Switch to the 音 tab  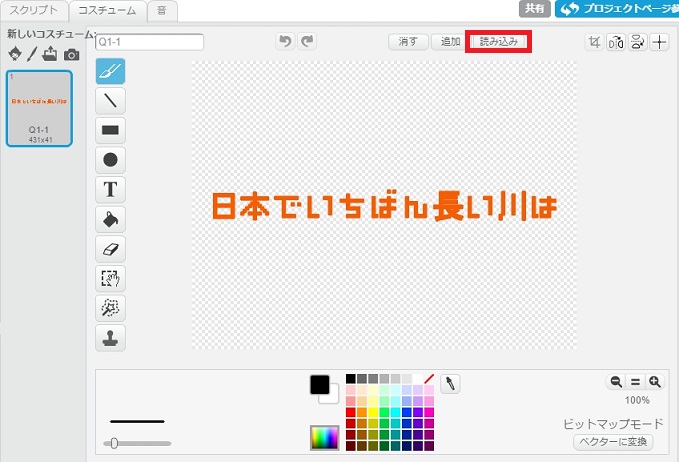tap(162, 10)
